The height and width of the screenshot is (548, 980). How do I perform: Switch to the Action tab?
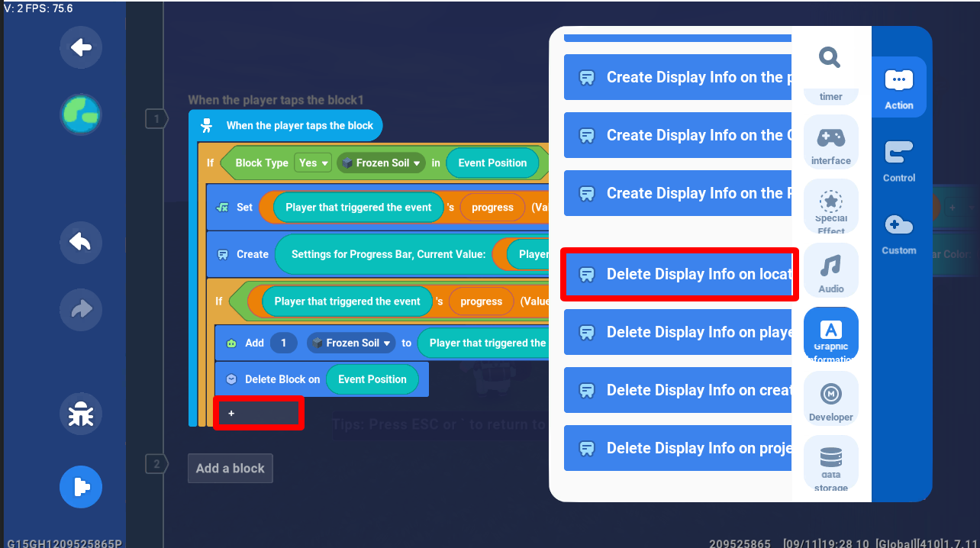click(899, 88)
